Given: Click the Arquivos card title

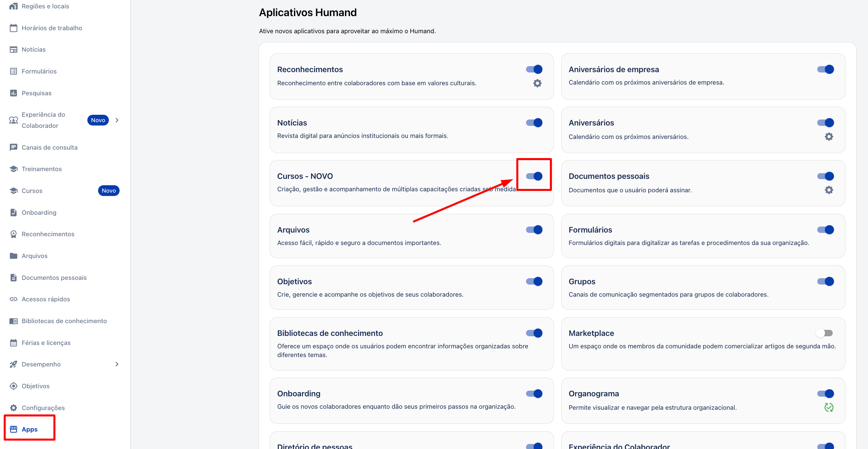Looking at the screenshot, I should [x=293, y=230].
